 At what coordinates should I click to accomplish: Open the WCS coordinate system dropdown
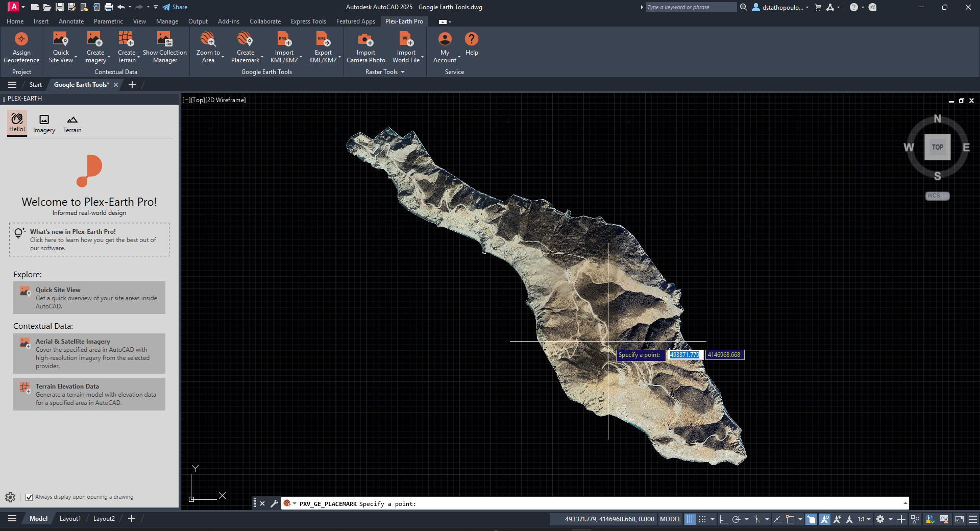(x=937, y=196)
